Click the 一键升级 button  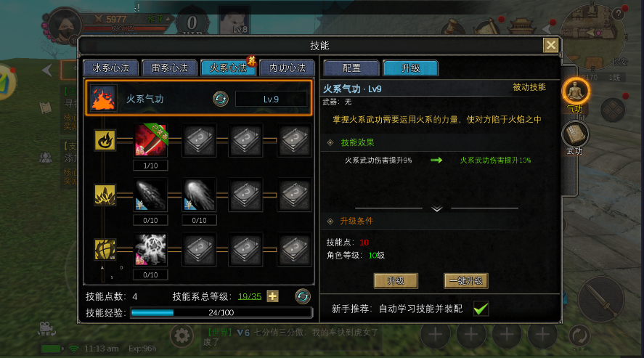coord(465,281)
